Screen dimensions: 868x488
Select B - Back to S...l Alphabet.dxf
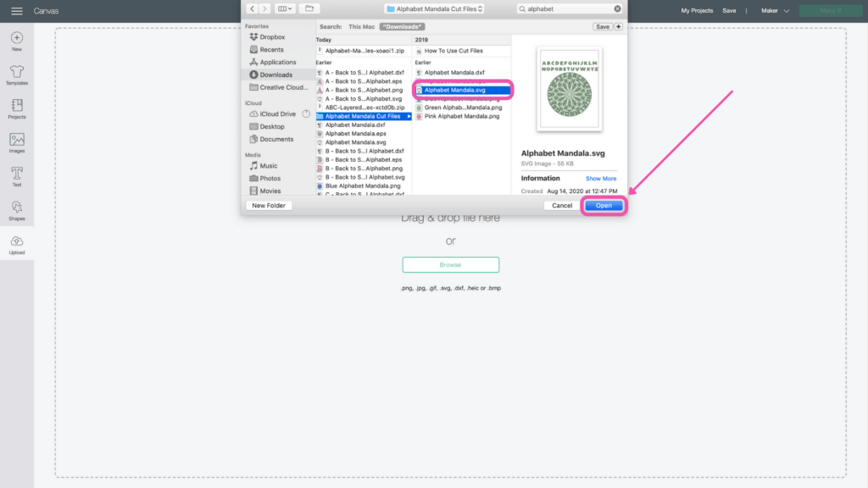(x=364, y=151)
